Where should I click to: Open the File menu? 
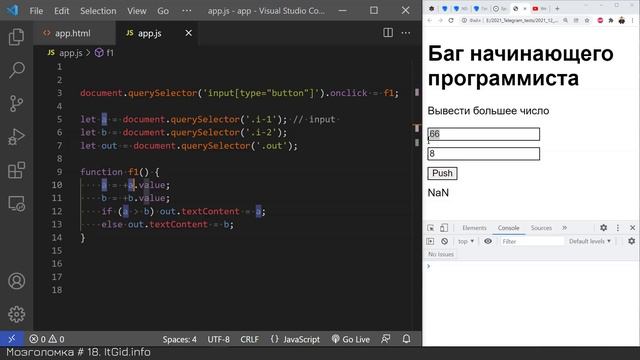tap(36, 11)
